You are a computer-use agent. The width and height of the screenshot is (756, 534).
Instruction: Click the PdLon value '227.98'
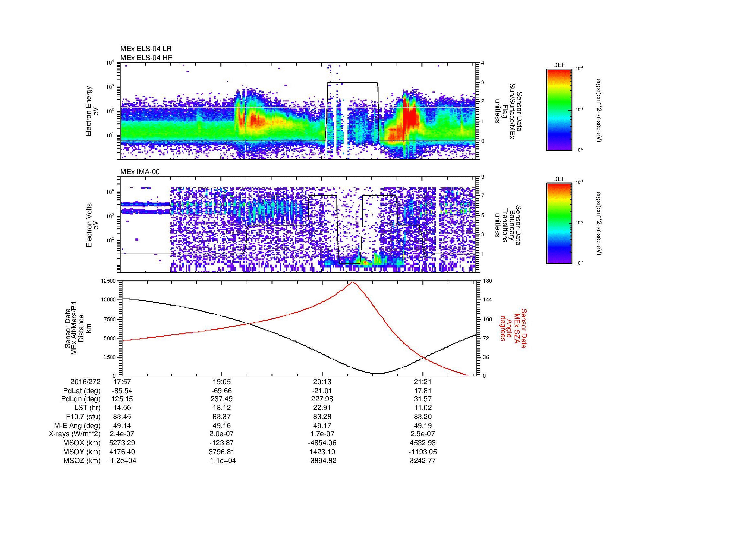click(322, 399)
